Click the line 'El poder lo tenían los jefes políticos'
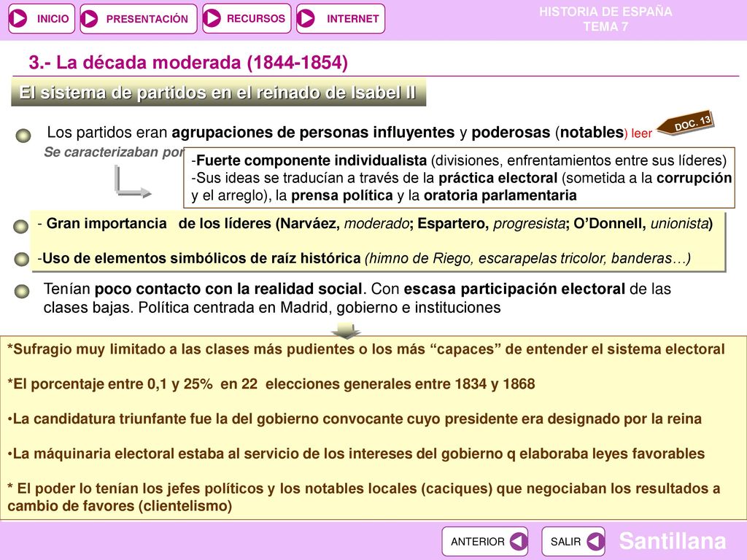Screen dimensions: 747x560 363,497
